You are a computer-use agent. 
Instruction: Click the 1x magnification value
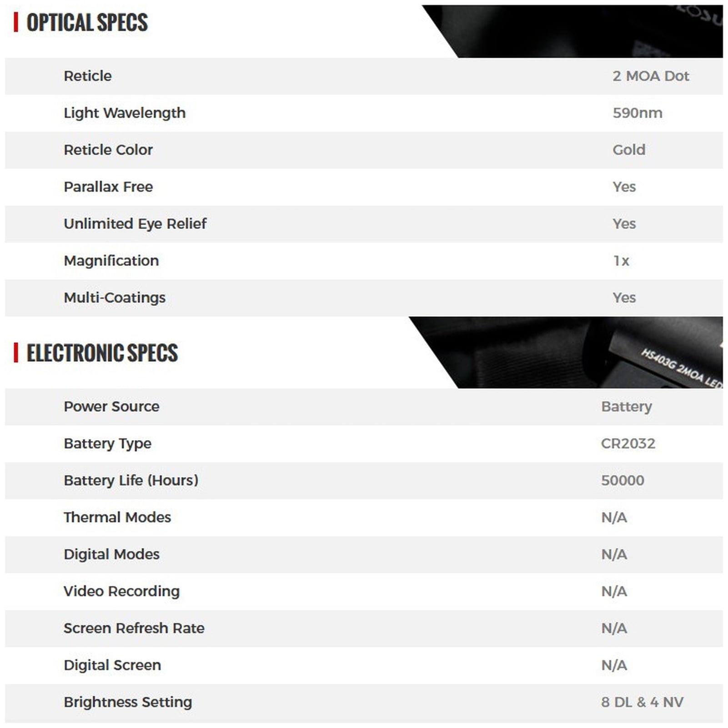[621, 261]
